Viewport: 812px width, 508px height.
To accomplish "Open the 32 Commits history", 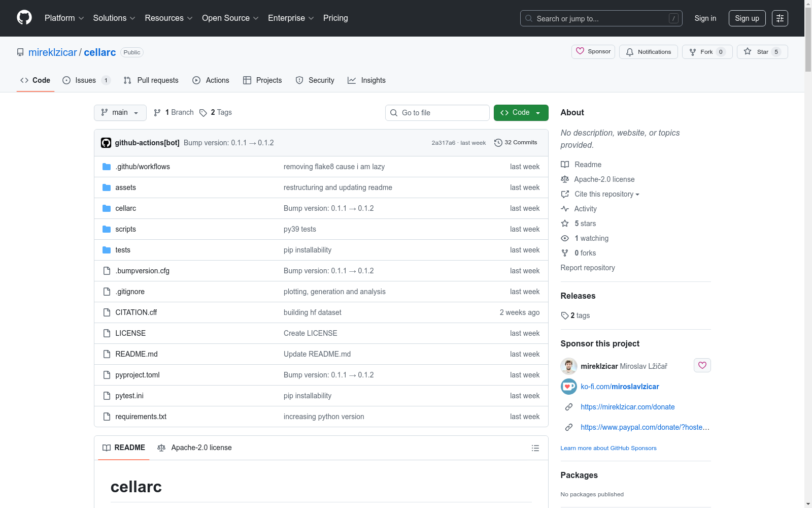I will [x=516, y=143].
